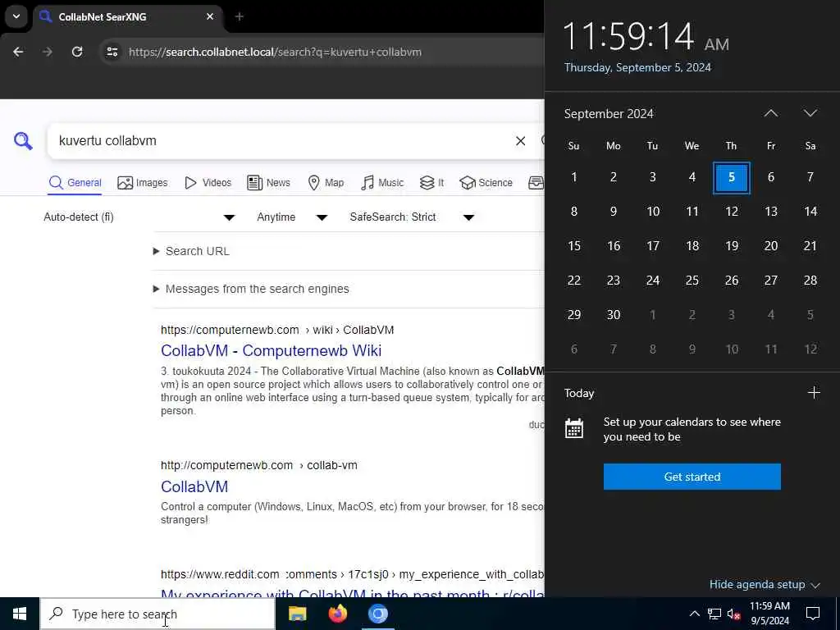The height and width of the screenshot is (630, 840).
Task: Click the reddit.com result URL
Action: 352,574
